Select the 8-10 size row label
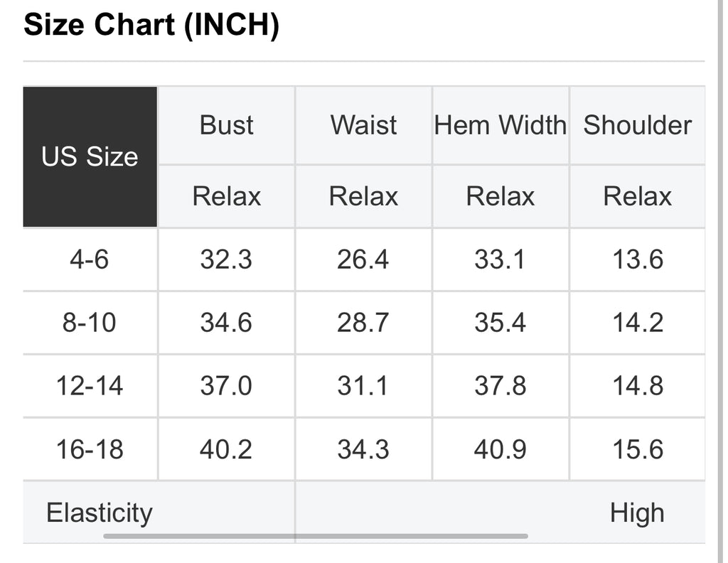Viewport: 728px width, 563px height. [x=90, y=323]
